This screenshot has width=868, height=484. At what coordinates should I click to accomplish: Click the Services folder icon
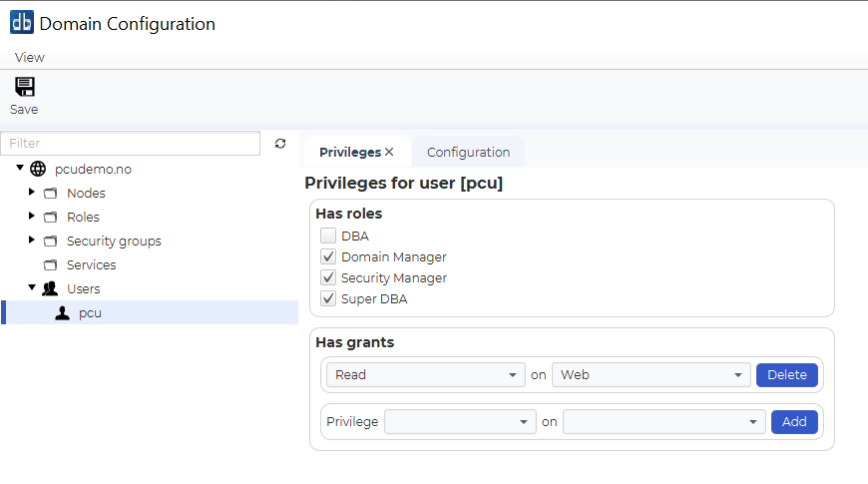click(50, 264)
